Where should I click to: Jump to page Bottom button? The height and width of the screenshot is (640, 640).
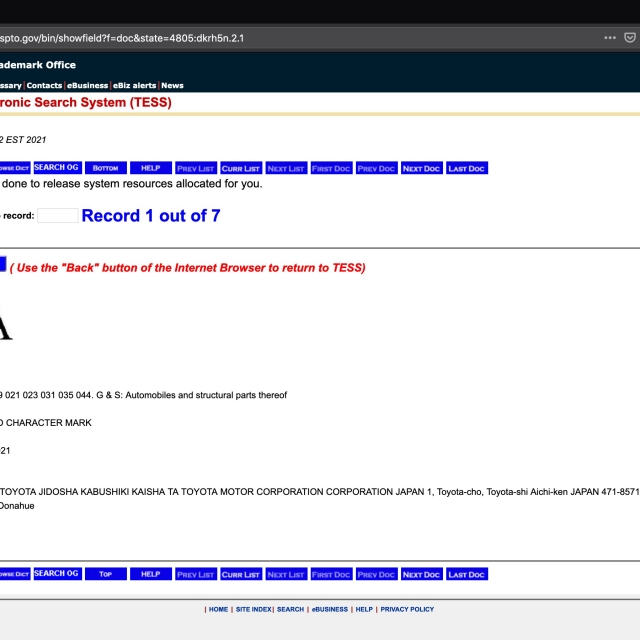pos(106,168)
